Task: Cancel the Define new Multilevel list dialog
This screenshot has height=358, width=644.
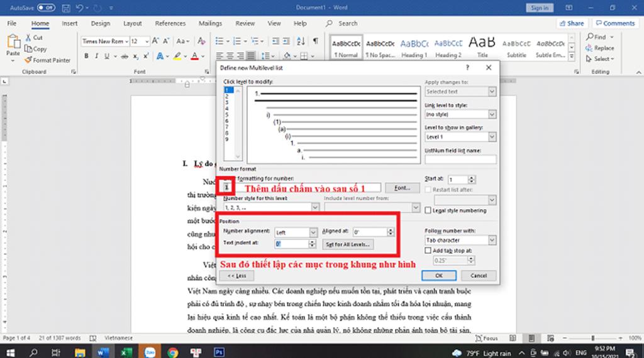Action: point(479,276)
